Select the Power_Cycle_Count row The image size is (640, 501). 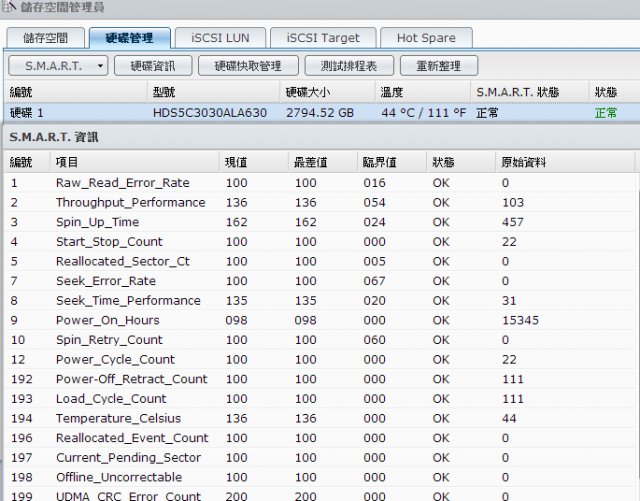click(x=320, y=359)
